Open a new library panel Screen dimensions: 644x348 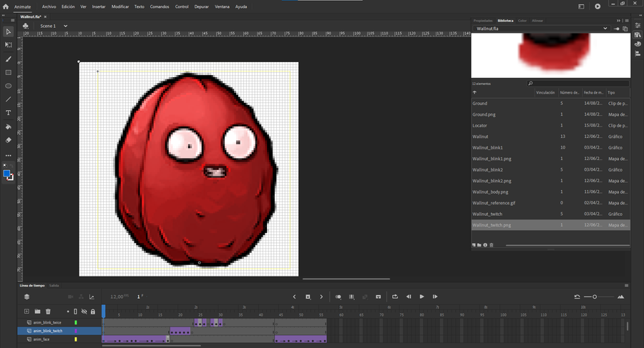point(625,29)
